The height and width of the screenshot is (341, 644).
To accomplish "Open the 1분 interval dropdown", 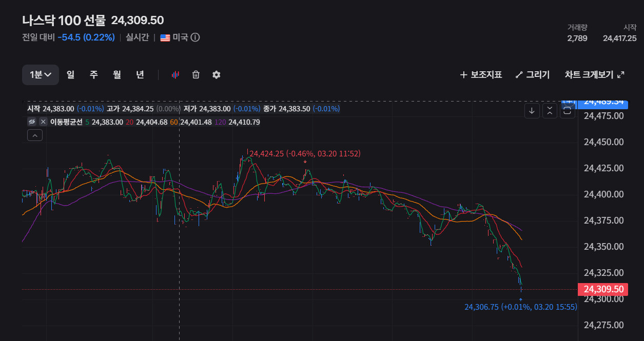I will click(41, 75).
